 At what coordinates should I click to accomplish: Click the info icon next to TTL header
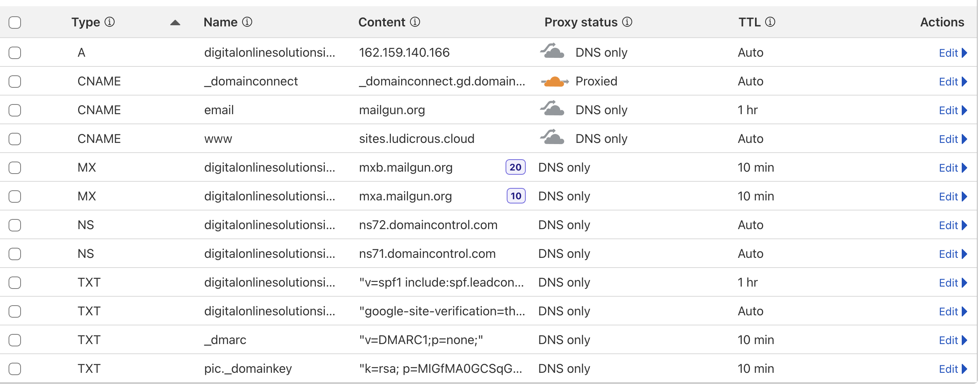coord(770,22)
